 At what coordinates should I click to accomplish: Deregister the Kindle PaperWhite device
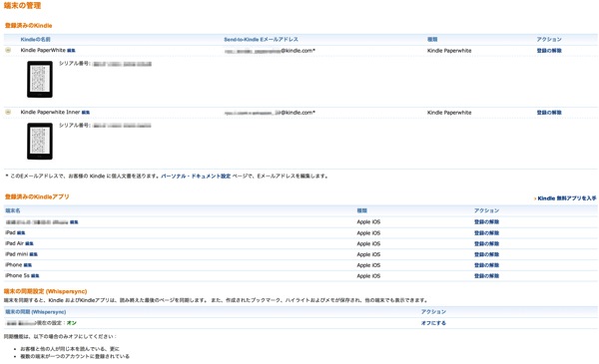[x=549, y=51]
